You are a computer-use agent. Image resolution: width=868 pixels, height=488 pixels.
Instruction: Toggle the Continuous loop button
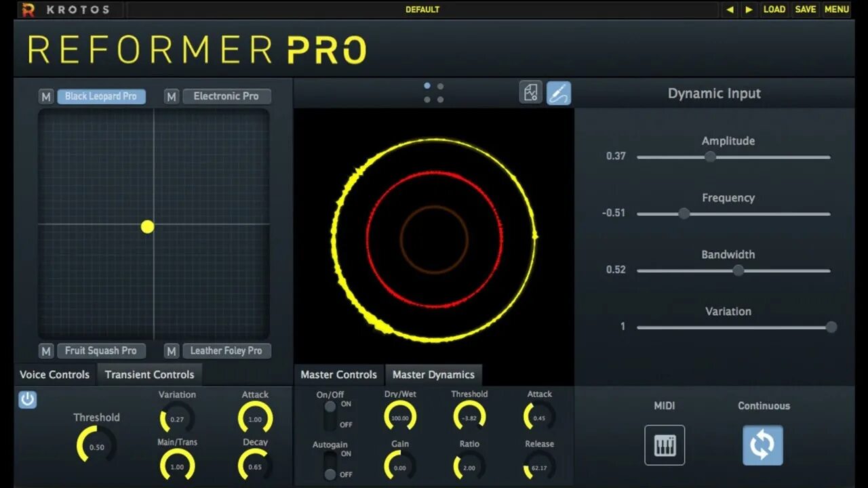(763, 445)
